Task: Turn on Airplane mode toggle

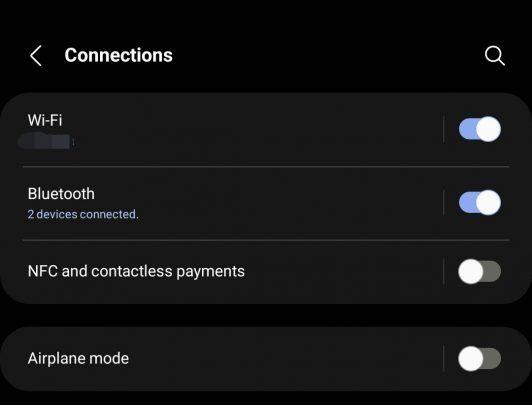Action: click(479, 359)
